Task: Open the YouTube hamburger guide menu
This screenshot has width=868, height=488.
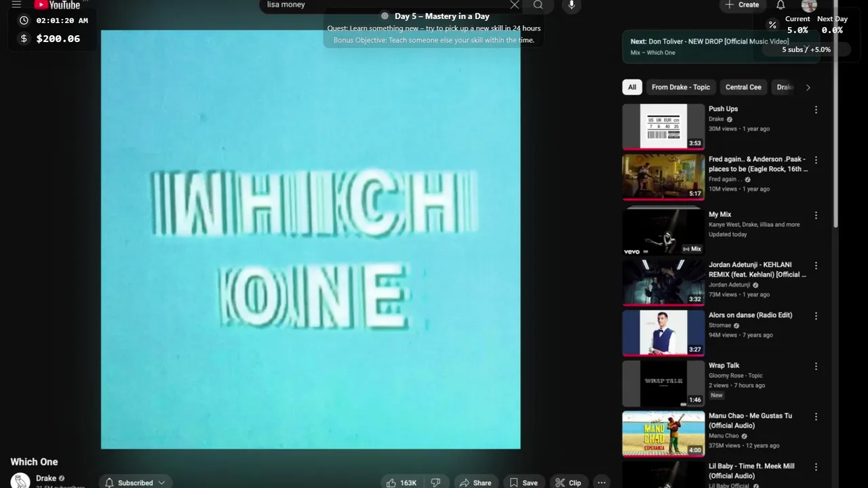Action: (16, 4)
